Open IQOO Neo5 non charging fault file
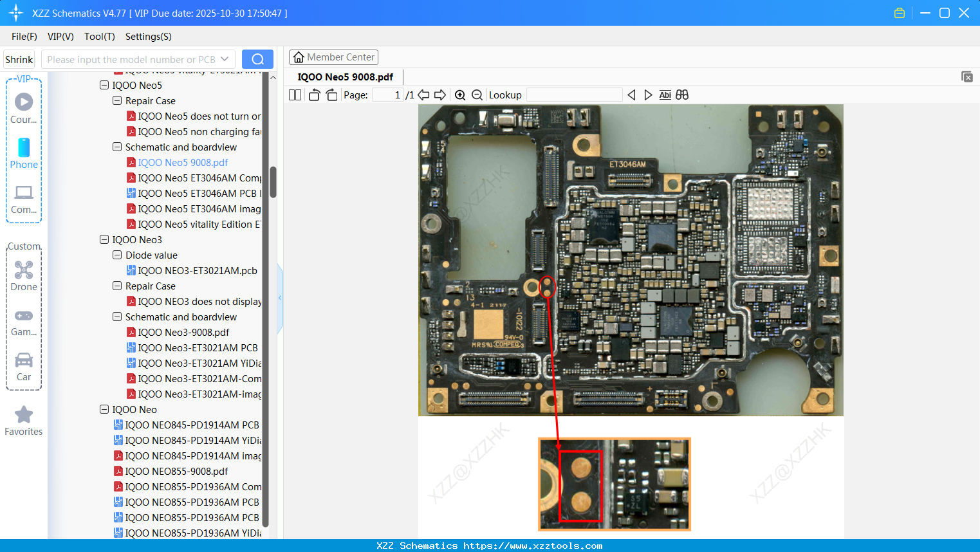The height and width of the screenshot is (552, 980). [x=194, y=132]
